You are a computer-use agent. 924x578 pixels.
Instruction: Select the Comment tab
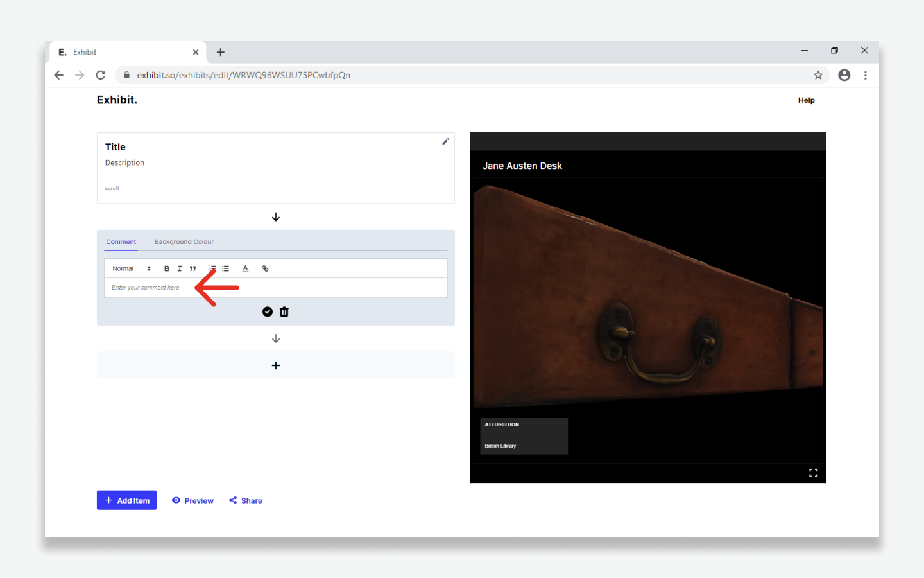[121, 242]
